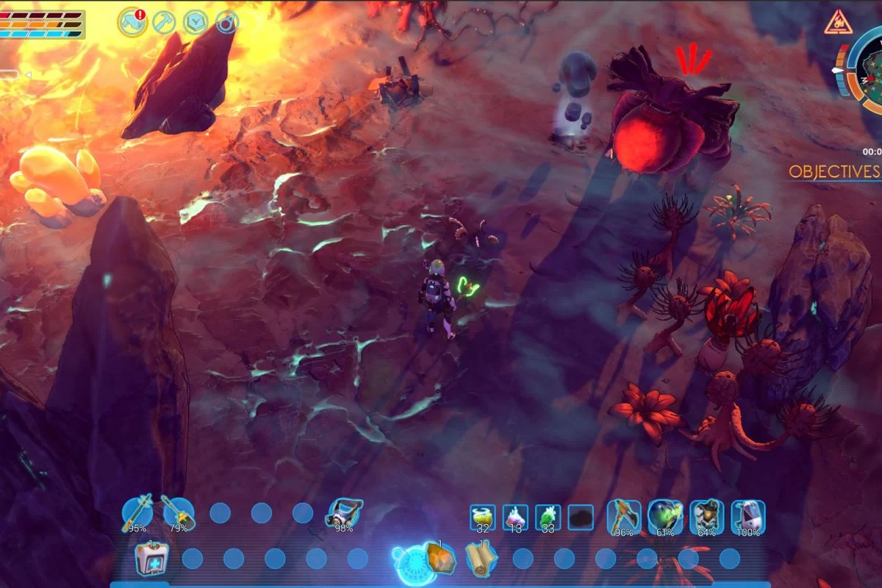This screenshot has height=588, width=882.
Task: Select the green crystal with count 33
Action: tap(548, 517)
